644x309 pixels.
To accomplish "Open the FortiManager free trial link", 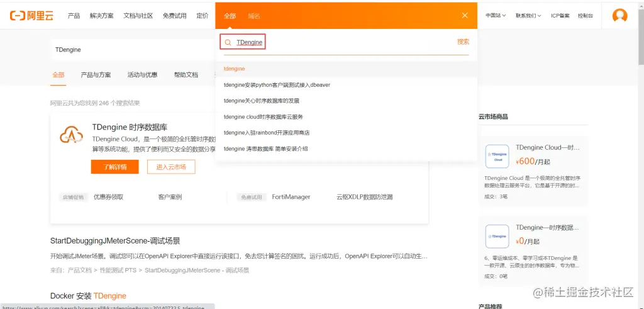I will point(291,197).
